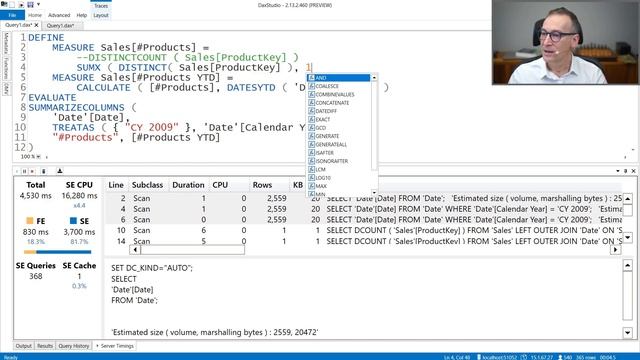Choose COALESCE from the autocomplete list
This screenshot has width=640, height=360.
[x=339, y=86]
